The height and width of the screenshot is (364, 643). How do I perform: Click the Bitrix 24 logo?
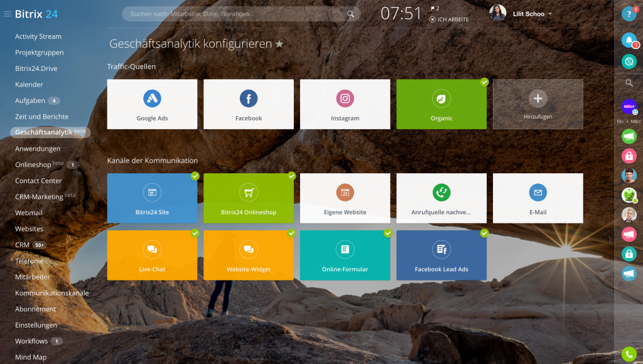[x=36, y=14]
